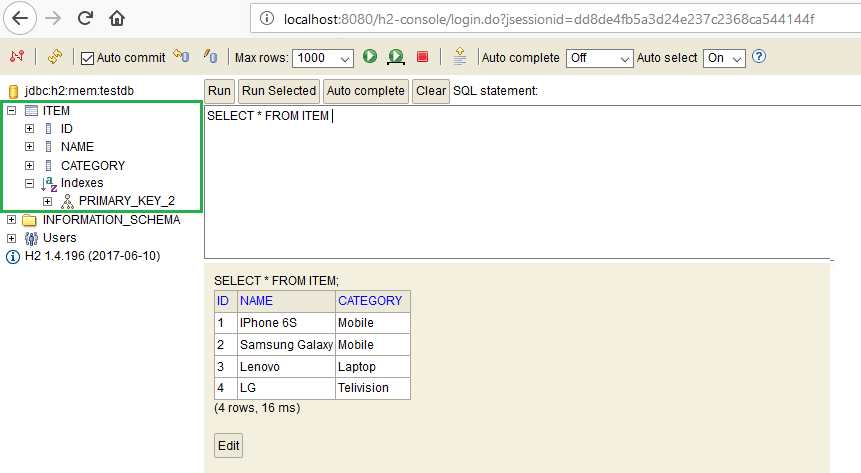This screenshot has height=473, width=861.
Task: Click the Run Selected button
Action: (279, 91)
